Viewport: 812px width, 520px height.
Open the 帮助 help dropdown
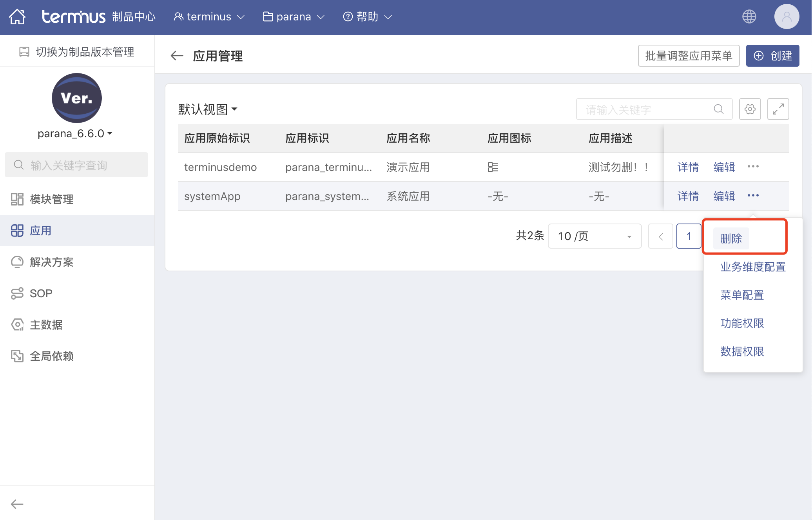pyautogui.click(x=368, y=17)
